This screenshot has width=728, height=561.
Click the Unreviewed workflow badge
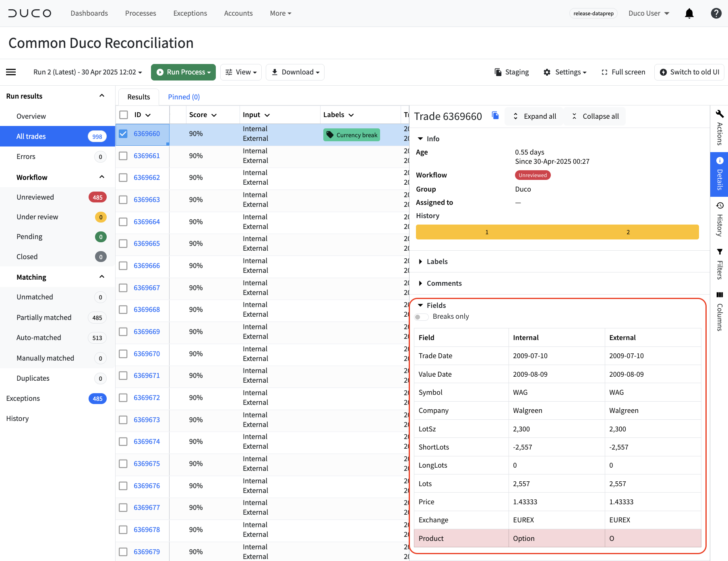pyautogui.click(x=533, y=175)
